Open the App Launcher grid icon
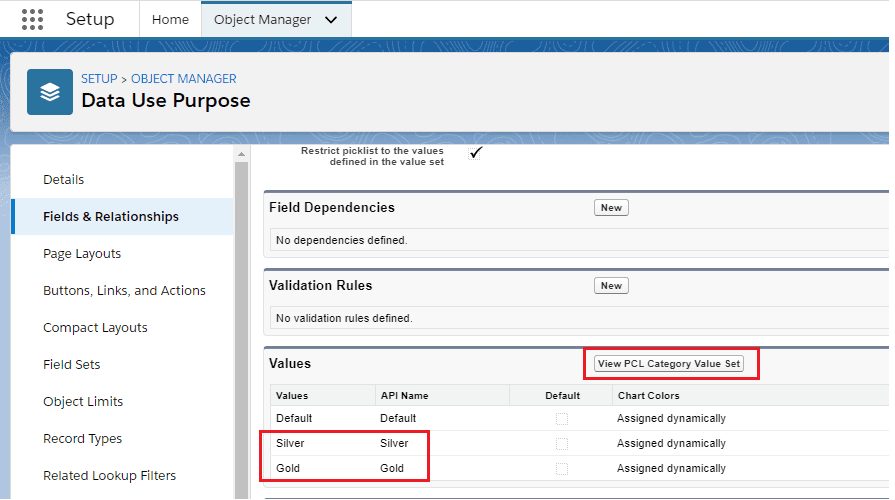895x500 pixels. click(32, 19)
